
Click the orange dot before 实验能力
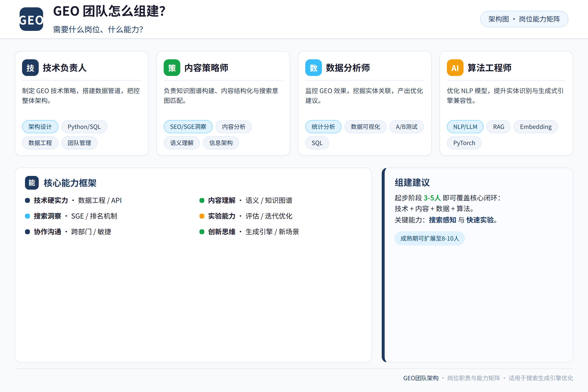coord(202,216)
